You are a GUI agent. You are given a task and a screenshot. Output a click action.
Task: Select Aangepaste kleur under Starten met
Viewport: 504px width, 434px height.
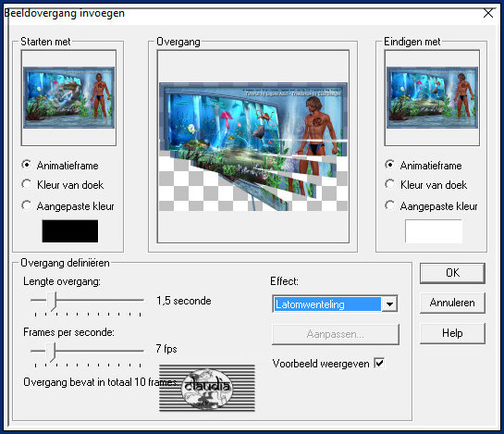[x=27, y=205]
